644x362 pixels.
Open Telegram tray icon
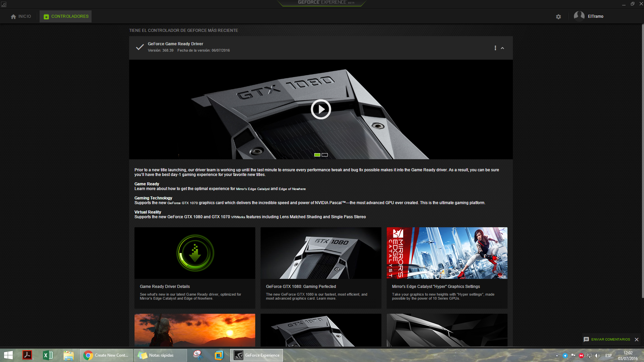tap(565, 356)
